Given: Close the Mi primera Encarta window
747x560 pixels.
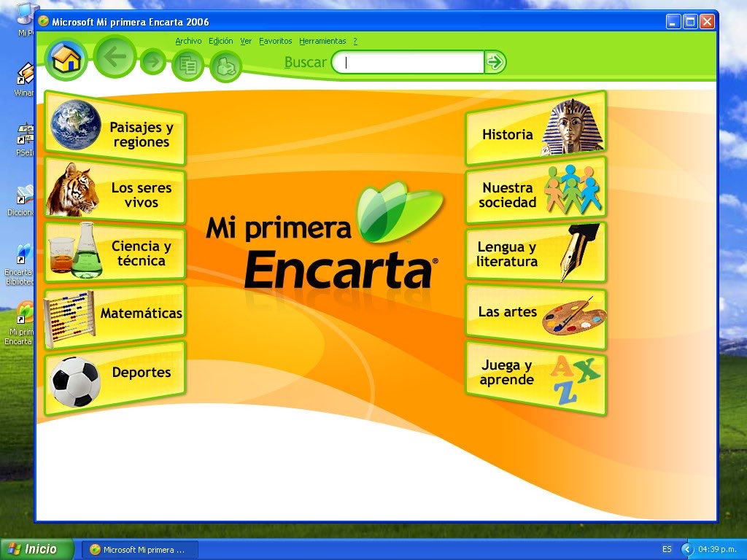Looking at the screenshot, I should tap(708, 21).
